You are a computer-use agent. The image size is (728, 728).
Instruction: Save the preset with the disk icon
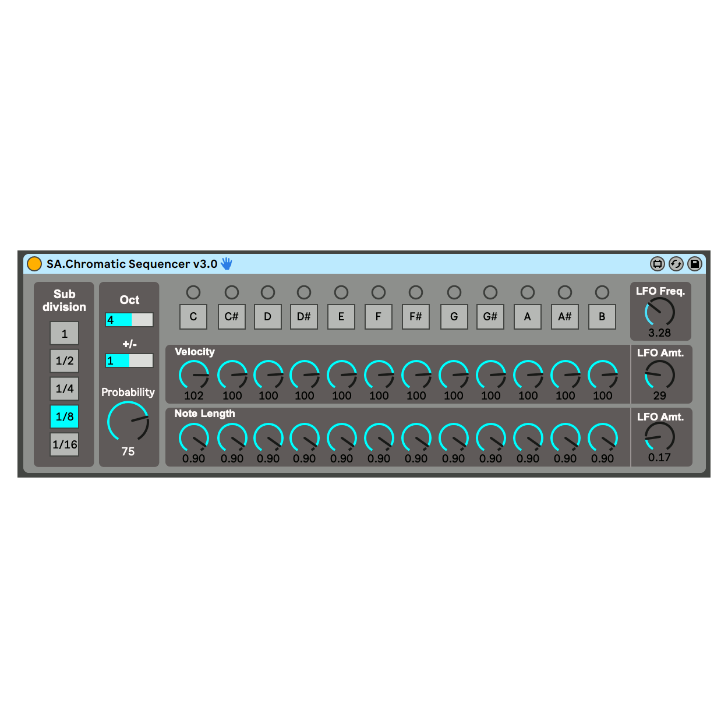[694, 264]
